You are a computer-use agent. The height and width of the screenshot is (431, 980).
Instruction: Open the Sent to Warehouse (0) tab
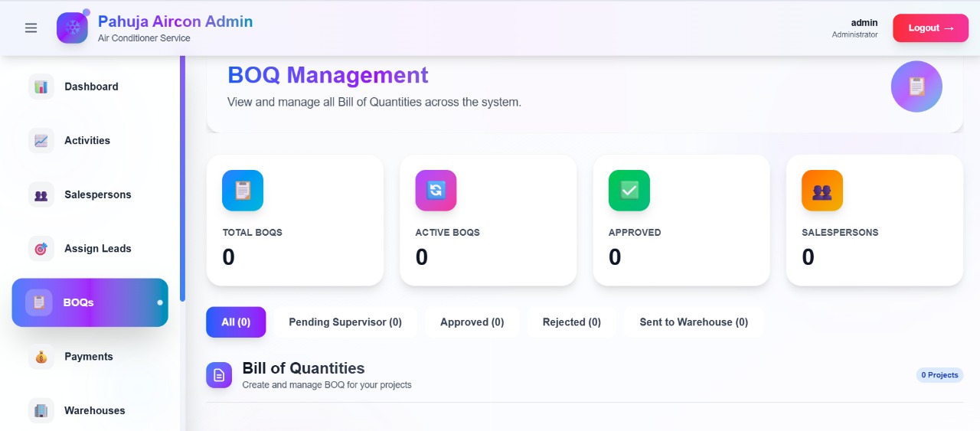[x=694, y=322]
